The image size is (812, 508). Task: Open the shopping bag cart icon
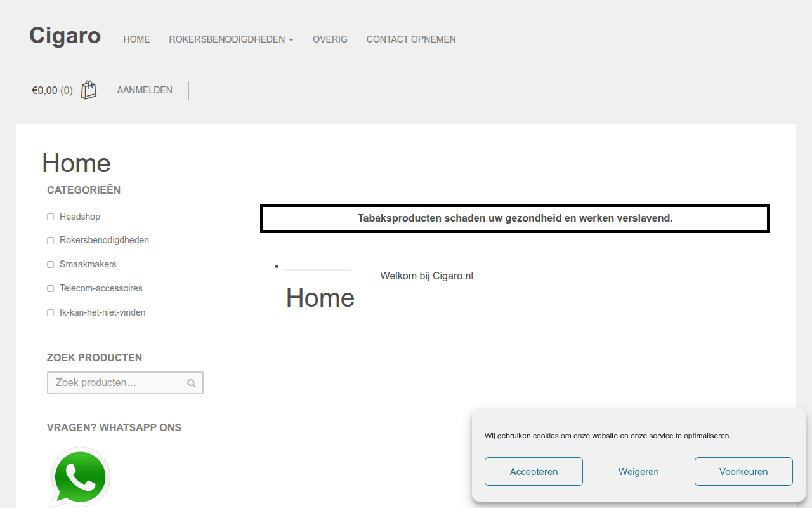click(89, 90)
